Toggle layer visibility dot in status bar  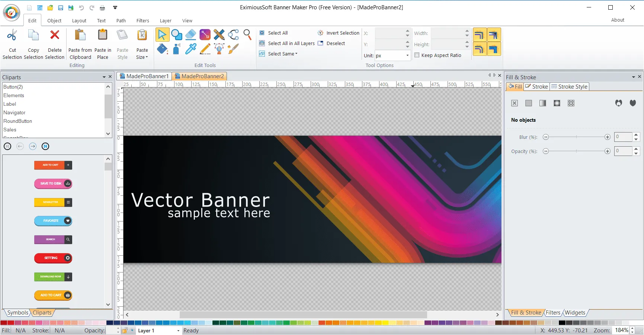132,330
